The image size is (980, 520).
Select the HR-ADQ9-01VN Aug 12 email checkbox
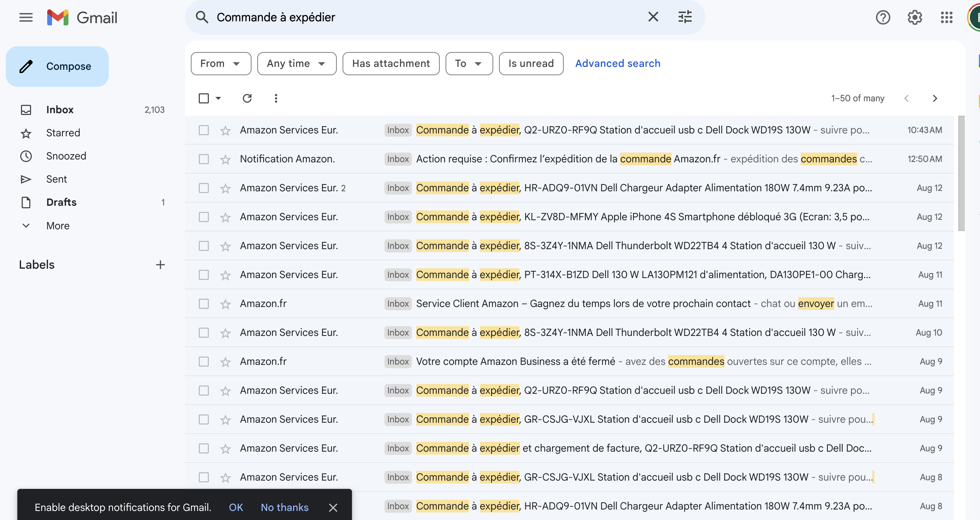pos(203,188)
